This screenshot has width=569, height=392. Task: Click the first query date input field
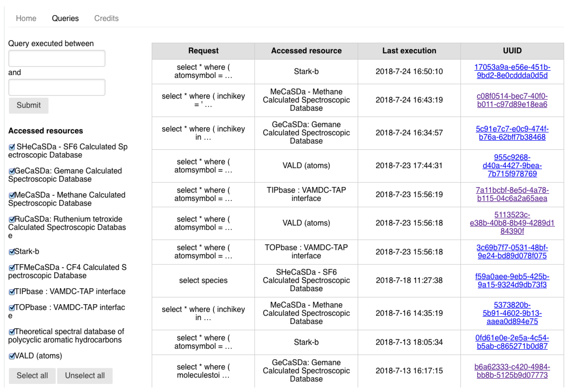57,59
